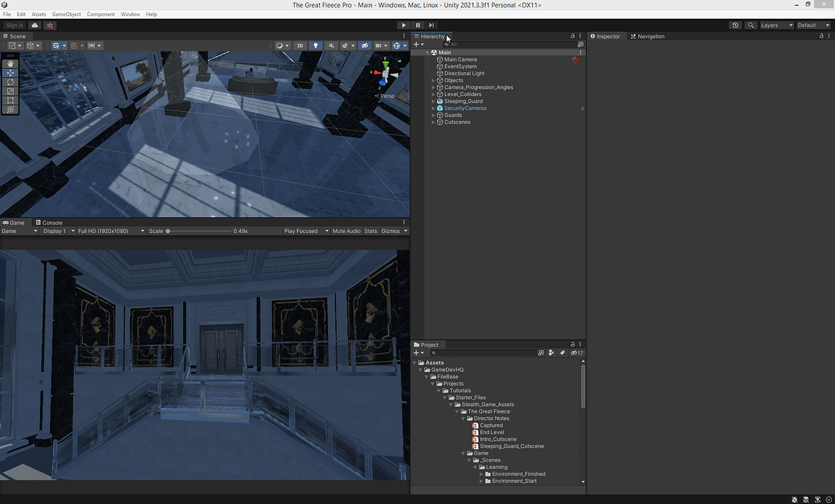Toggle 2D mode in the Scene view
Screen dimensions: 835x504
coord(299,44)
